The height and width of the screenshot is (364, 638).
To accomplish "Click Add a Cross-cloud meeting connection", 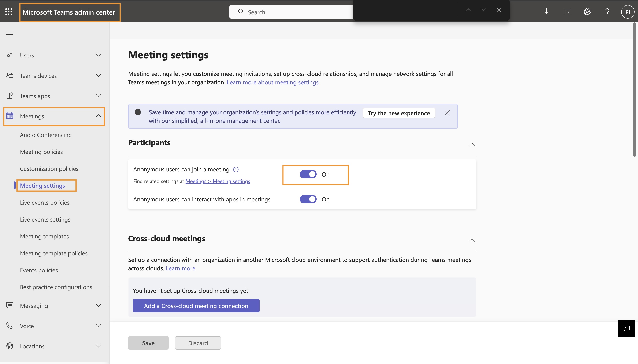I will 196,305.
